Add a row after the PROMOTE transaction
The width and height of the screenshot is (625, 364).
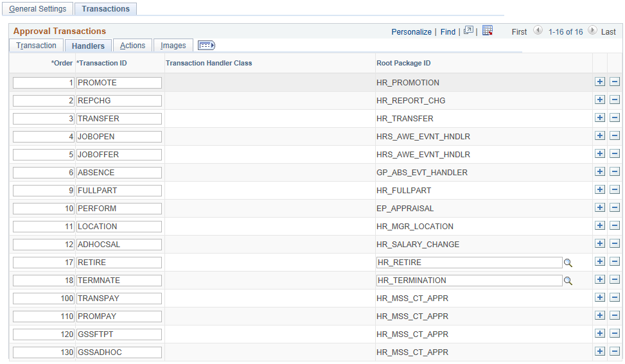[x=599, y=82]
